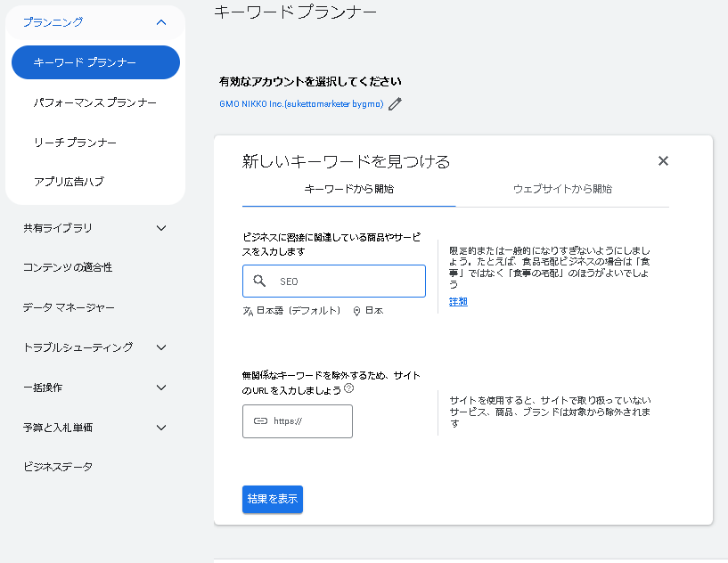Close the 新しいキーワードを見つける panel
This screenshot has width=728, height=563.
pyautogui.click(x=663, y=161)
